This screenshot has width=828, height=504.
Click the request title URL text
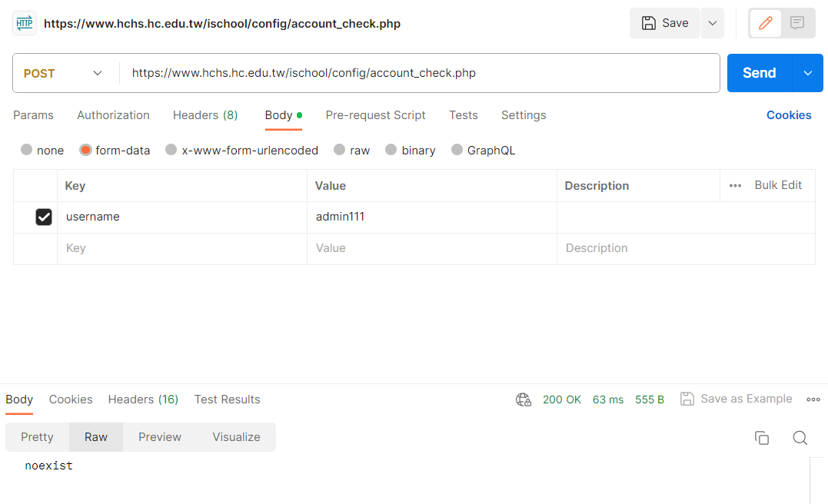pyautogui.click(x=221, y=24)
